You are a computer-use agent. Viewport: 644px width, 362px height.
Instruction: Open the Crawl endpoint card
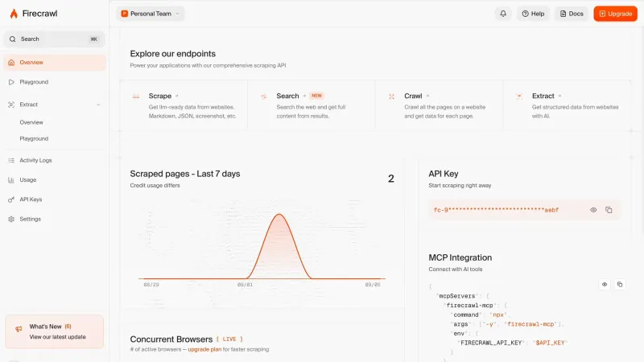(x=439, y=105)
